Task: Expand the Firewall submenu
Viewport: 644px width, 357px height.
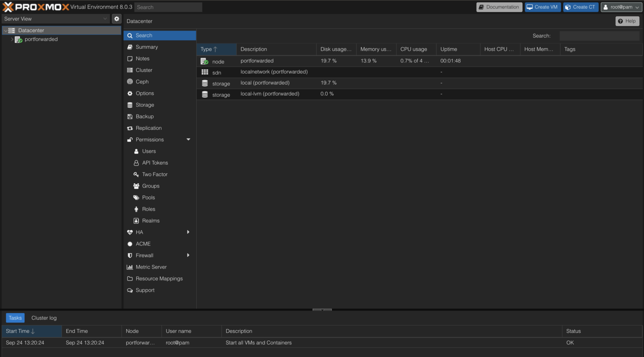Action: 145,255
